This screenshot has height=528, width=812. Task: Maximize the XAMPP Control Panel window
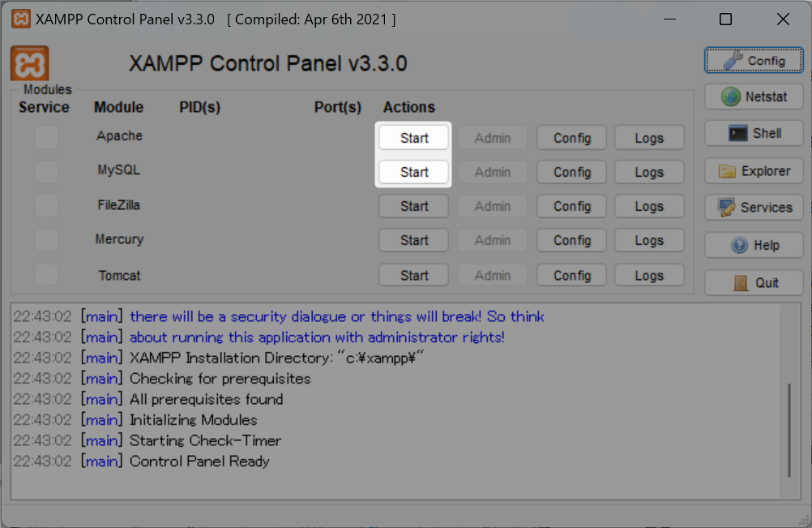[x=725, y=19]
